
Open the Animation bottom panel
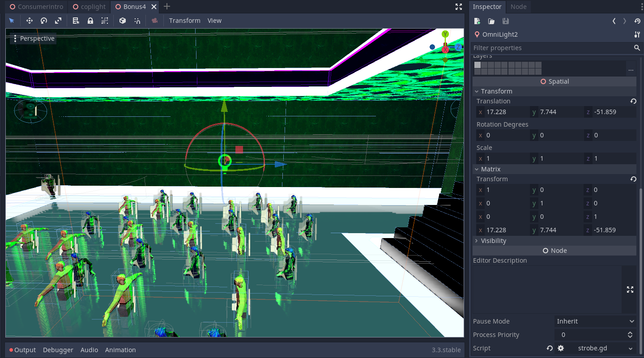point(120,350)
